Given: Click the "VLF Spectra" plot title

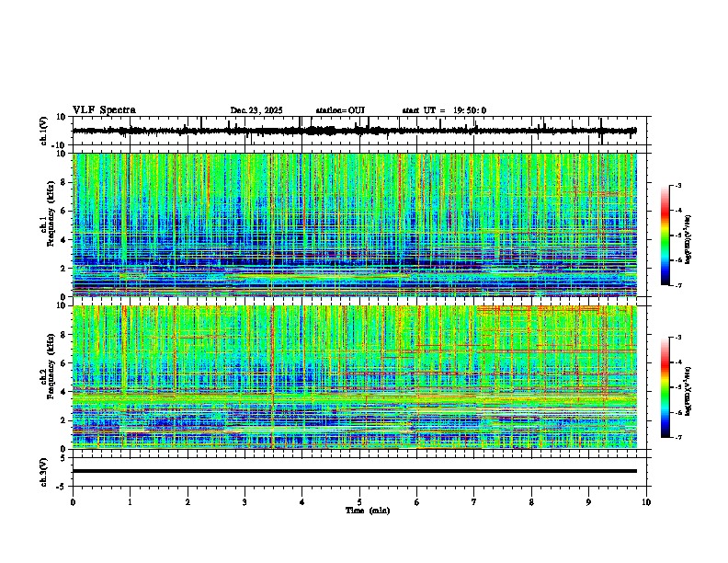Looking at the screenshot, I should pos(104,110).
